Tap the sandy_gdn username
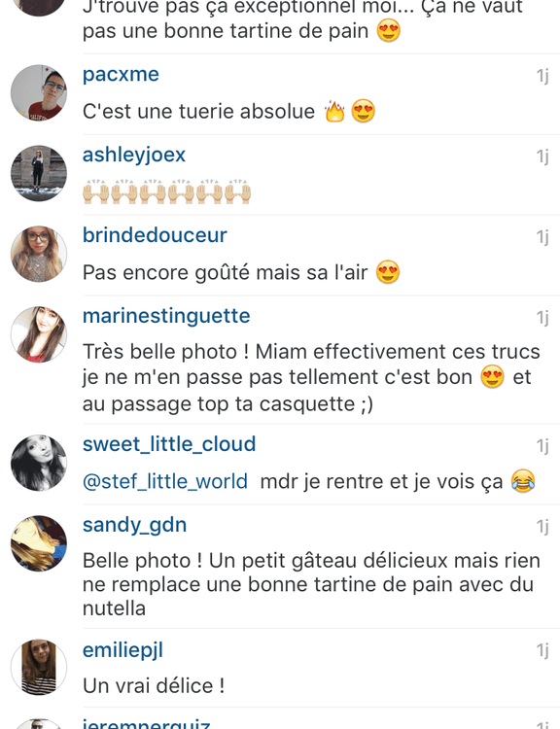The width and height of the screenshot is (560, 729). 135,525
